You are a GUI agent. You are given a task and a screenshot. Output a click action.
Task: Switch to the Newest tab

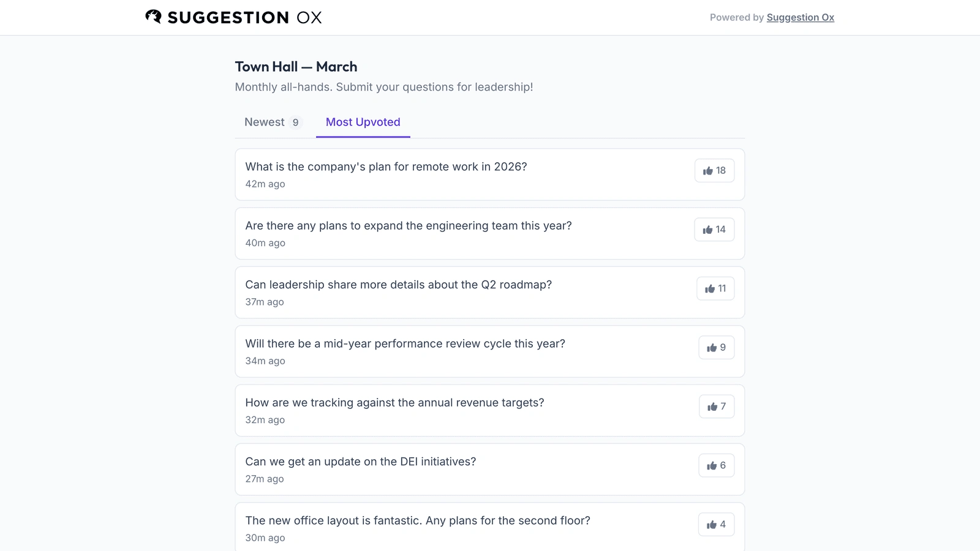coord(265,122)
